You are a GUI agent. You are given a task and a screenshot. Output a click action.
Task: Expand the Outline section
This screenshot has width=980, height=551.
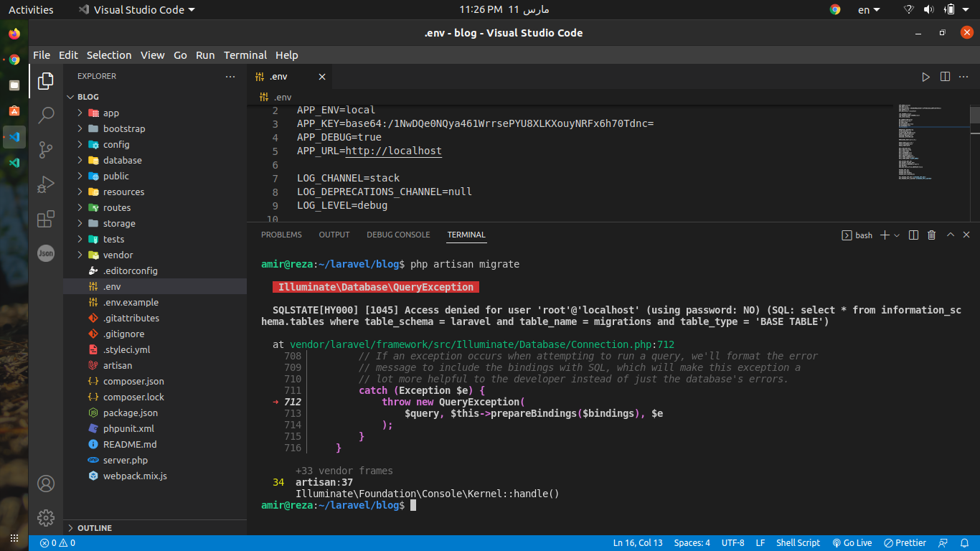[x=155, y=528]
